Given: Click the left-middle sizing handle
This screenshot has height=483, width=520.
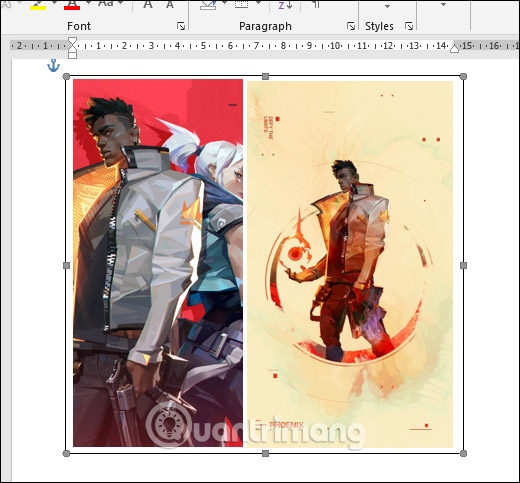Looking at the screenshot, I should tap(66, 265).
